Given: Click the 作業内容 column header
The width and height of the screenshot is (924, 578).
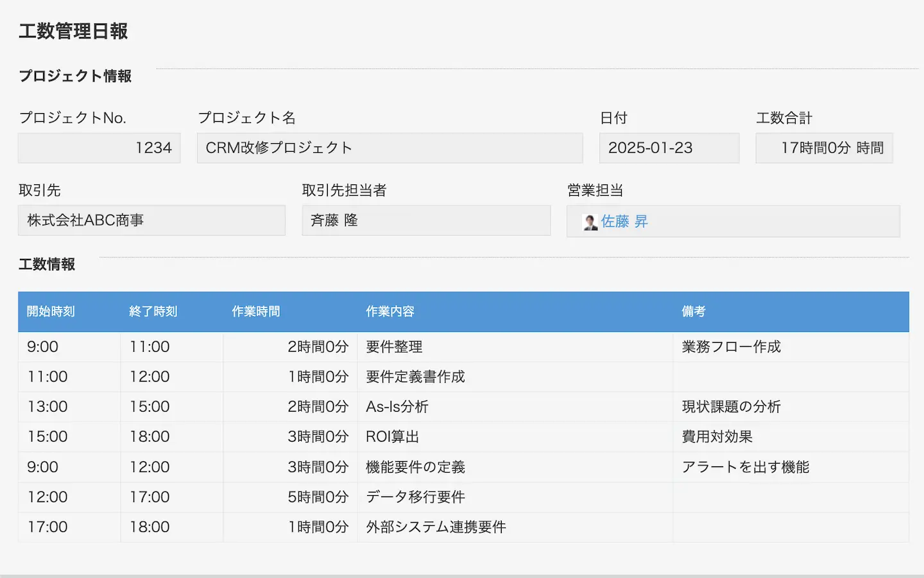Looking at the screenshot, I should click(x=389, y=311).
